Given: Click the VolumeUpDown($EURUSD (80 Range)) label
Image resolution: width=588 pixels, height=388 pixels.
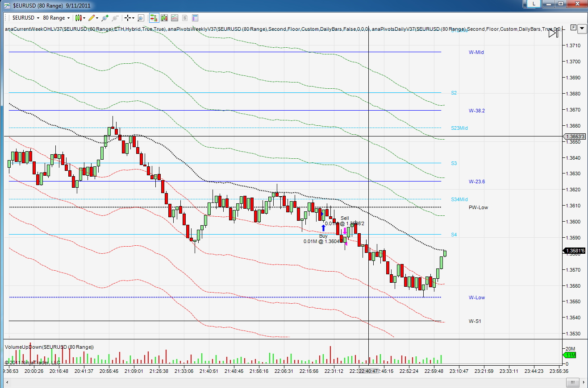Looking at the screenshot, I should [49, 347].
